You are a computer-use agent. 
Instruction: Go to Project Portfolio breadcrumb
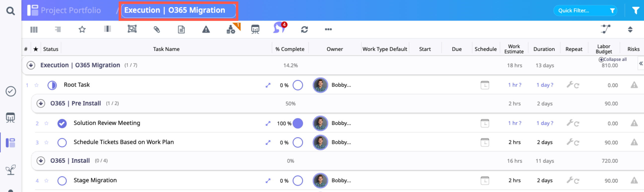point(71,10)
